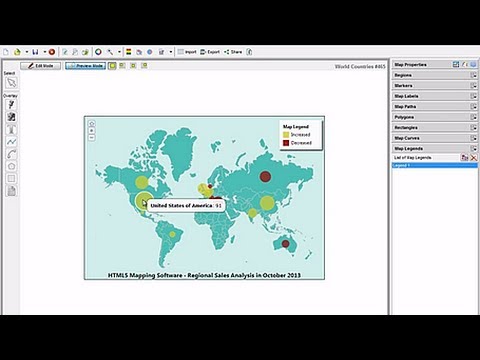The height and width of the screenshot is (360, 480).
Task: Click the Import button
Action: [187, 52]
